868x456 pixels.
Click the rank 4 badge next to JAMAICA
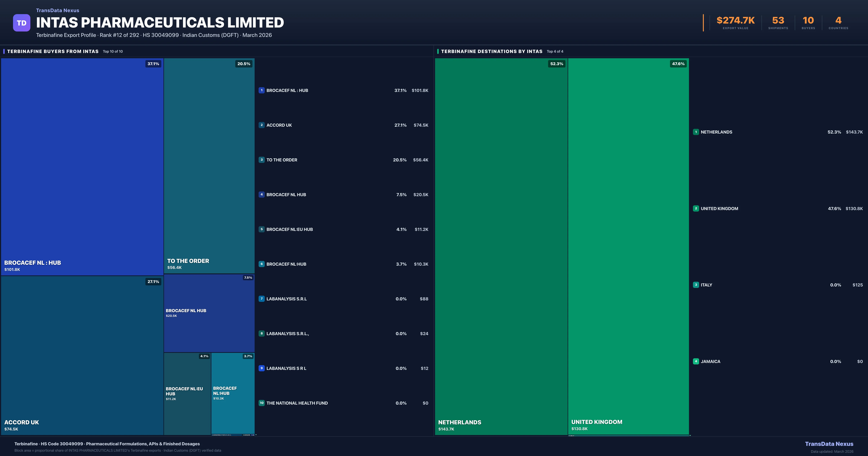(696, 361)
